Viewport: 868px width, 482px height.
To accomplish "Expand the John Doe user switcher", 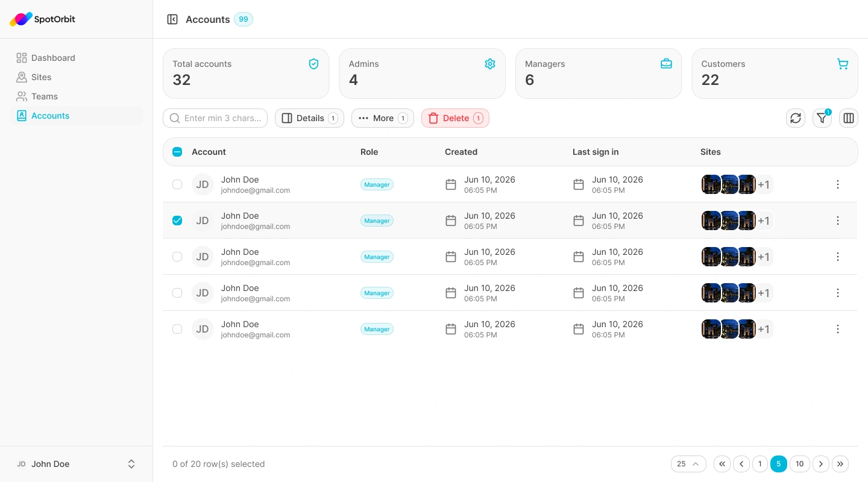I will pyautogui.click(x=76, y=464).
